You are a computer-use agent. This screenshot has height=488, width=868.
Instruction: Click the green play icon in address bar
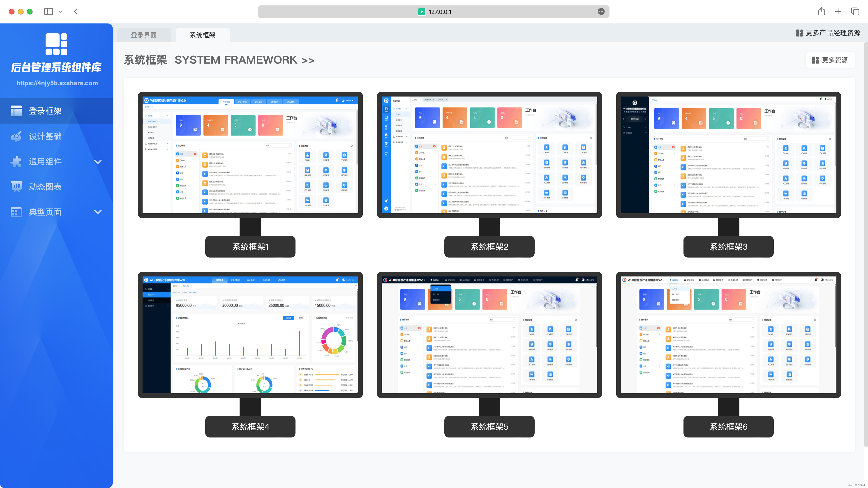tap(422, 12)
